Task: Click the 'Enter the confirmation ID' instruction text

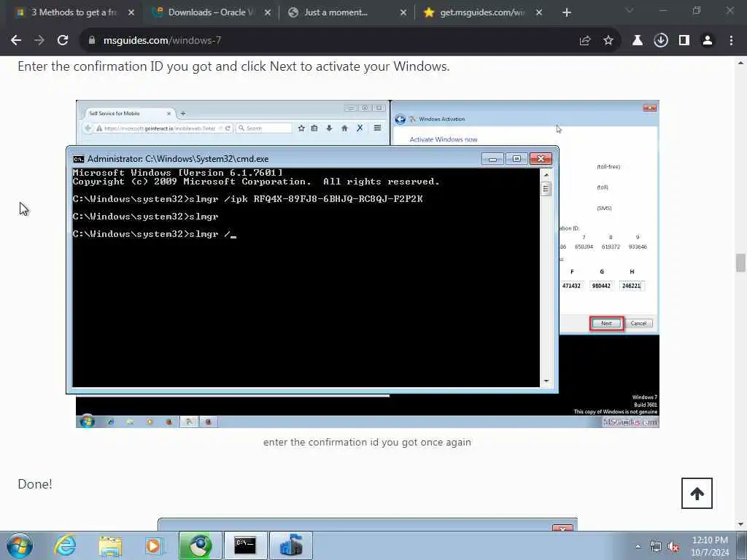Action: pyautogui.click(x=233, y=66)
